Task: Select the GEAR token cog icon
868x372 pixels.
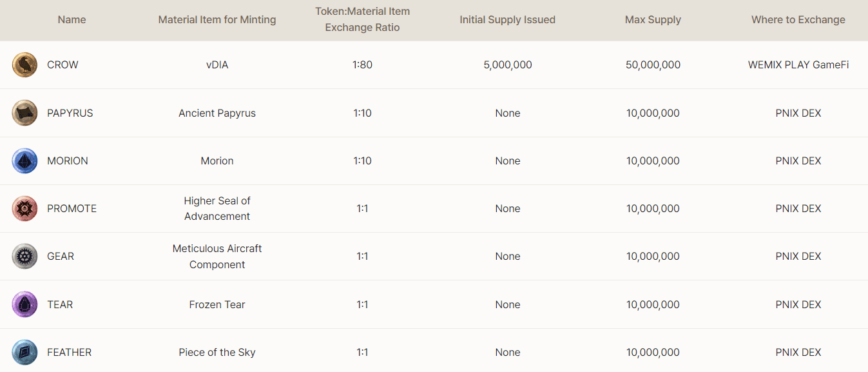Action: tap(24, 256)
